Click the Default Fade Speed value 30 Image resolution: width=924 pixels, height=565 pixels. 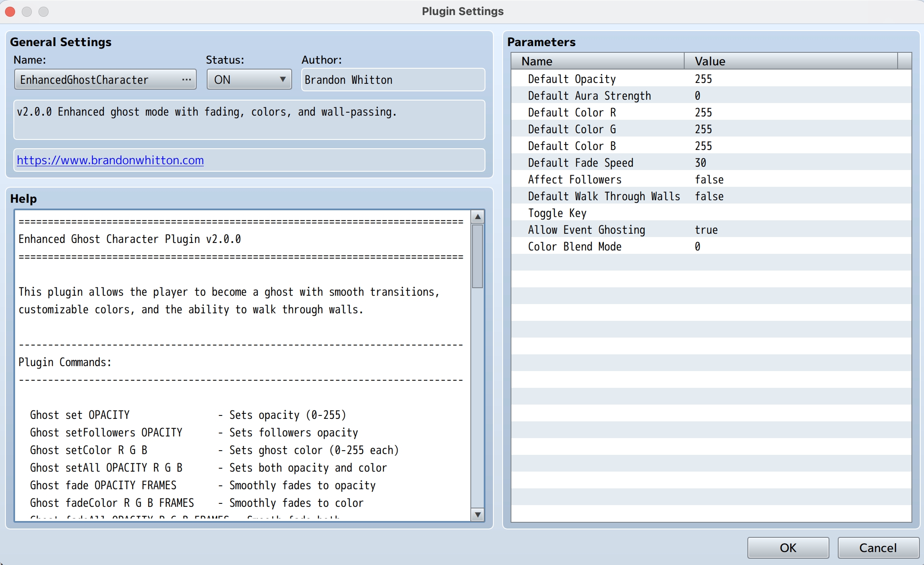[x=701, y=163]
